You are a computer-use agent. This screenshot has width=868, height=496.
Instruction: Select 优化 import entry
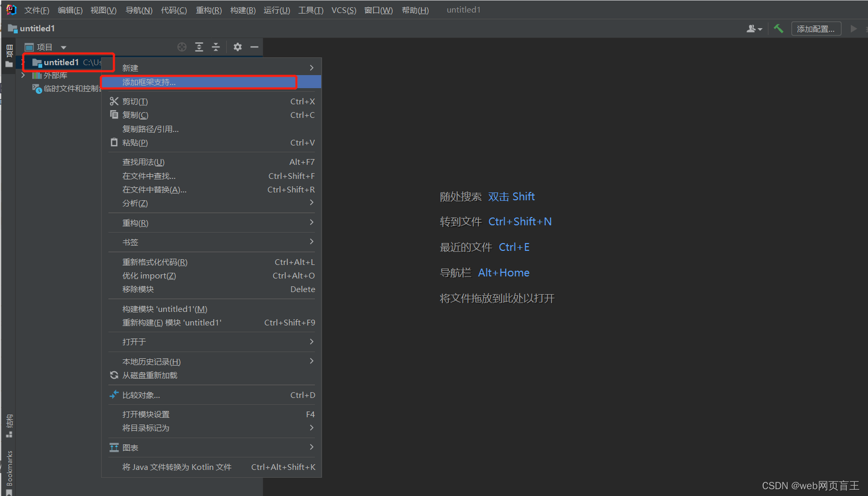211,275
